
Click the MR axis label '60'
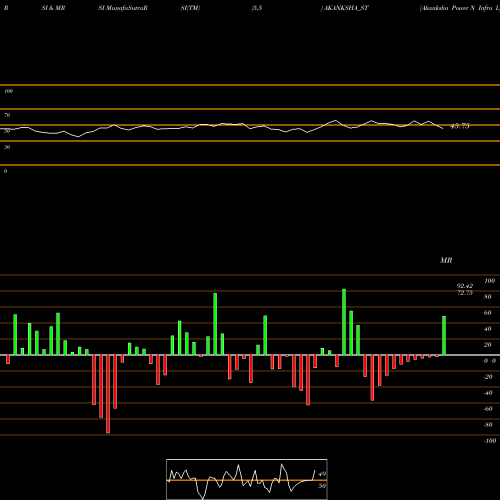(x=488, y=313)
